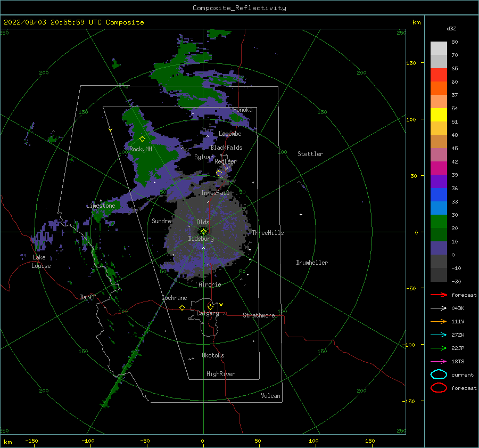
Task: Click the yellow diamond marker below Cochrane
Action: [182, 307]
